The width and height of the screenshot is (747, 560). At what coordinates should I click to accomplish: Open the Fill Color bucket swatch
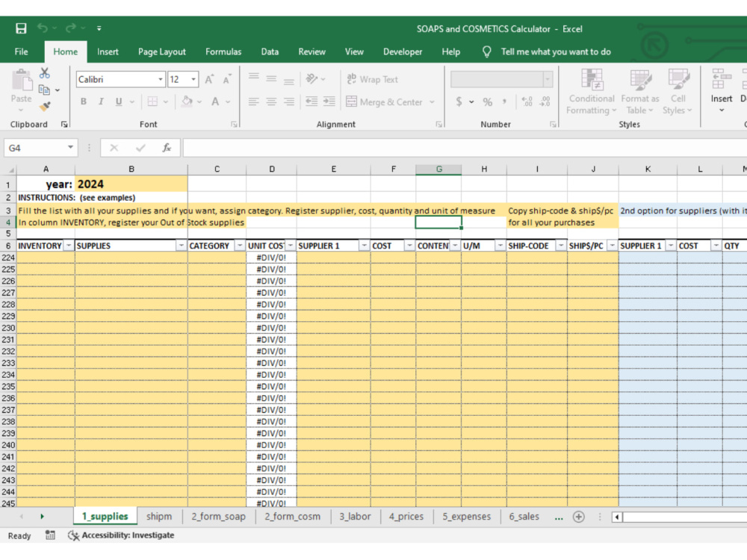(187, 102)
